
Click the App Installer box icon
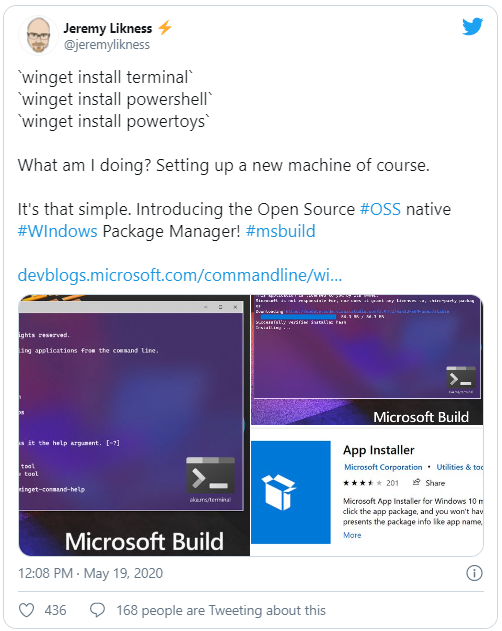pos(291,492)
